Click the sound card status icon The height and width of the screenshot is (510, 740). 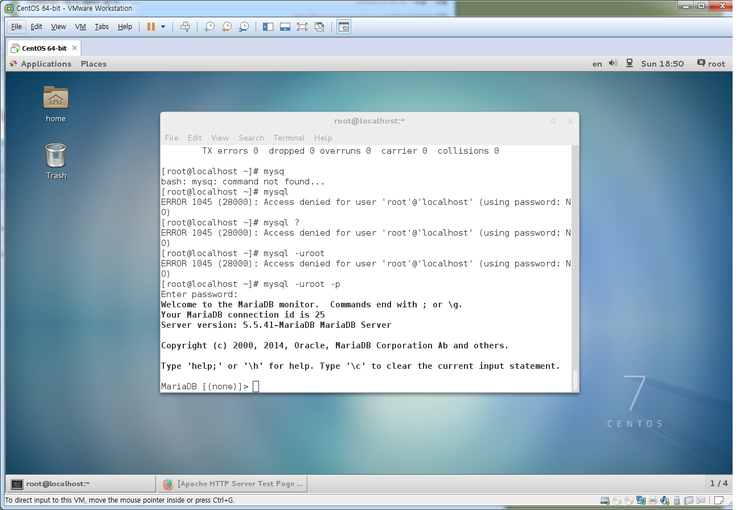coord(665,501)
